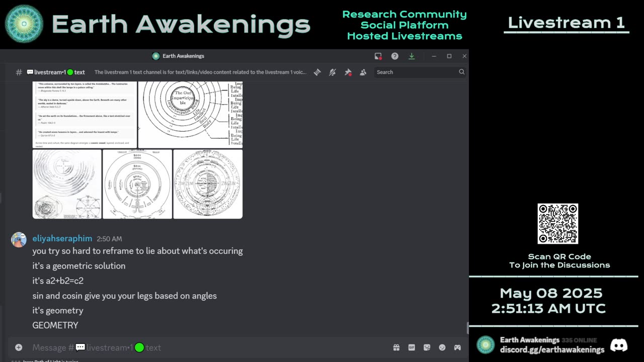644x362 pixels.
Task: Click the plus attach button in message bar
Action: 19,347
